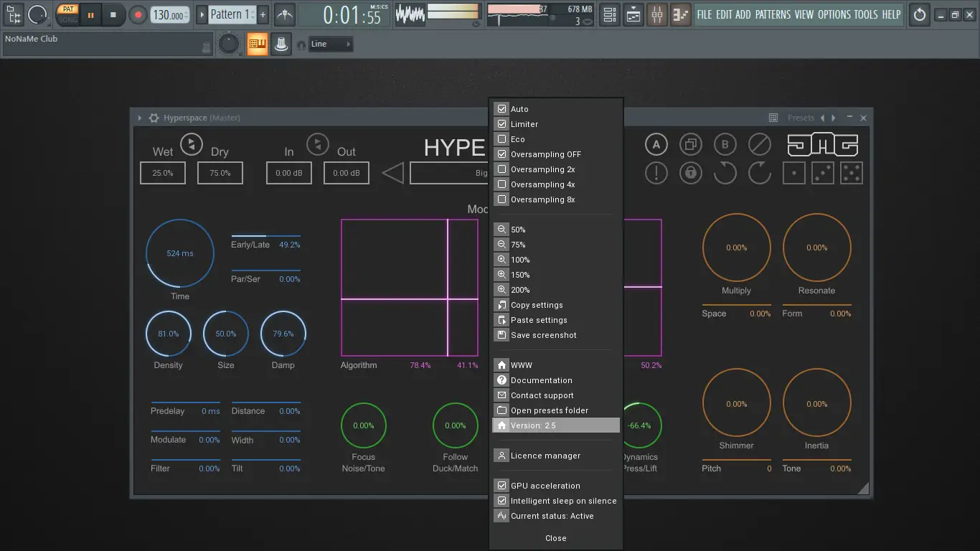Select preset slot B in Hyperspace
The height and width of the screenshot is (551, 980).
[x=725, y=145]
